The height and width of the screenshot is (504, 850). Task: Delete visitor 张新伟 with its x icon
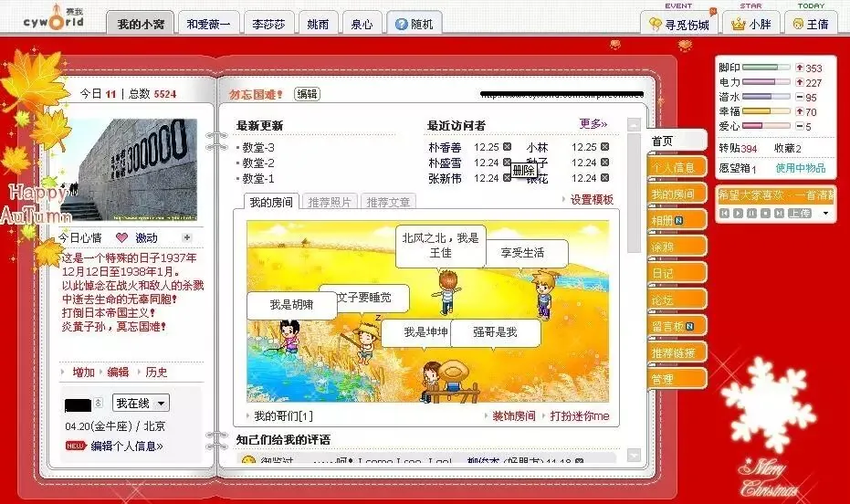point(507,177)
